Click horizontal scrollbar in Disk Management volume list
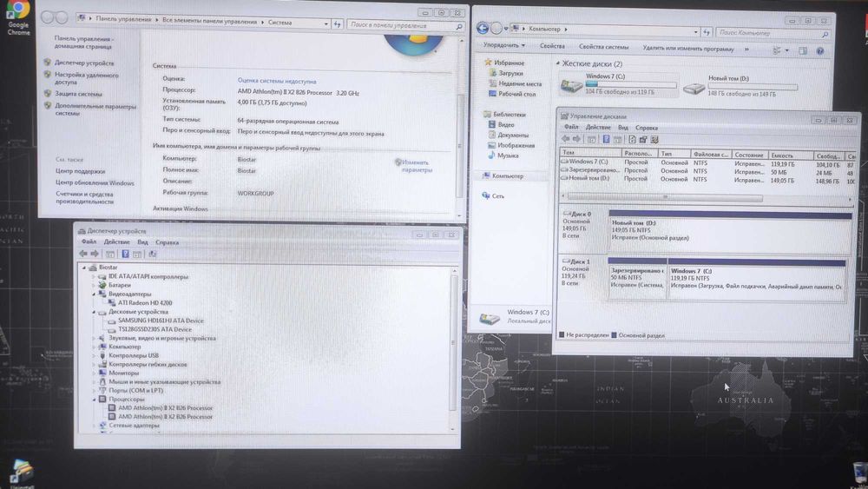 point(664,197)
